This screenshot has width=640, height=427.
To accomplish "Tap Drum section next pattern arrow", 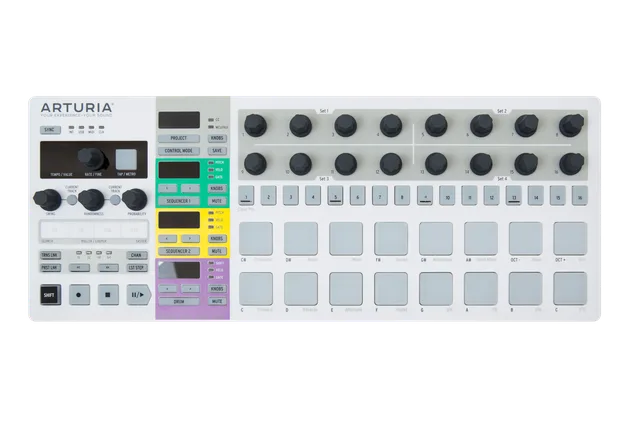I will pos(190,289).
